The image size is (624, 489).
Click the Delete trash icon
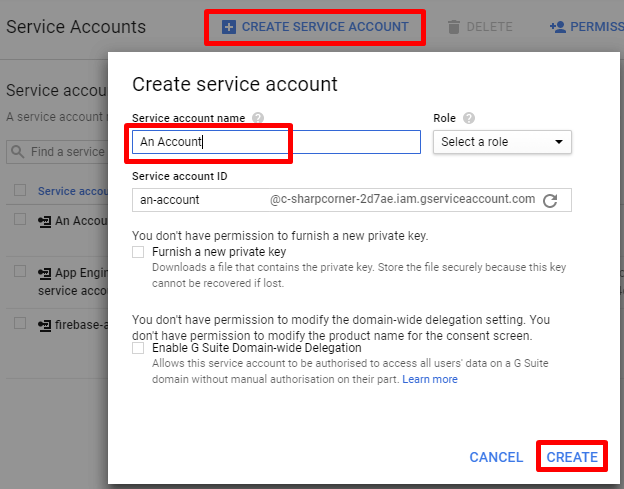(x=455, y=27)
